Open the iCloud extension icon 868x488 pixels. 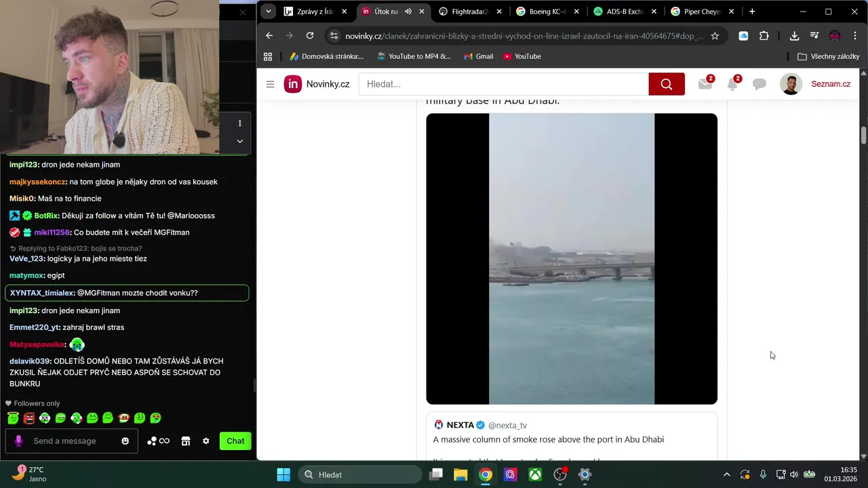click(743, 36)
